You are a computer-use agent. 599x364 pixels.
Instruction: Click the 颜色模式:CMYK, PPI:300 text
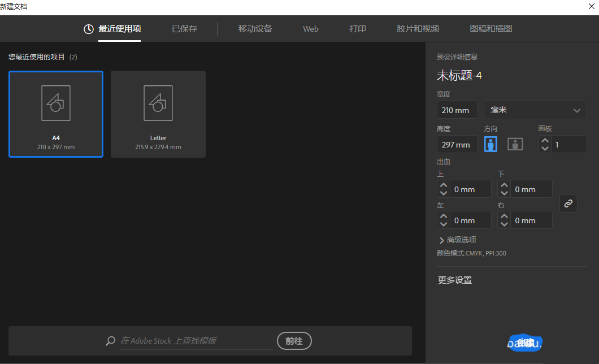(x=471, y=253)
